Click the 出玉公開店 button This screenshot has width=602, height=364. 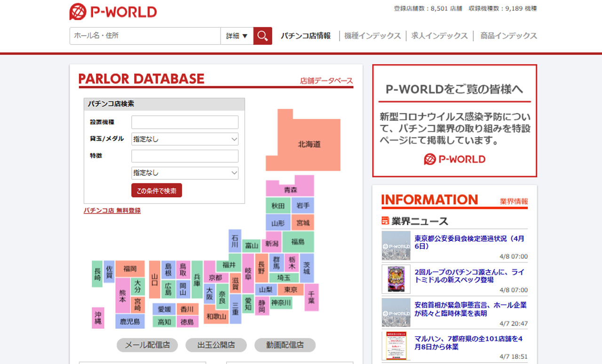click(x=216, y=345)
